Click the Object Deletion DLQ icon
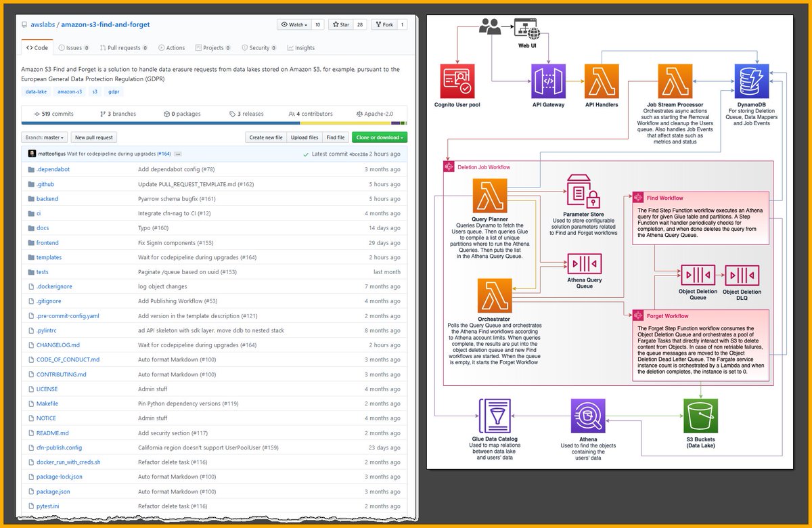This screenshot has width=812, height=528. point(742,275)
